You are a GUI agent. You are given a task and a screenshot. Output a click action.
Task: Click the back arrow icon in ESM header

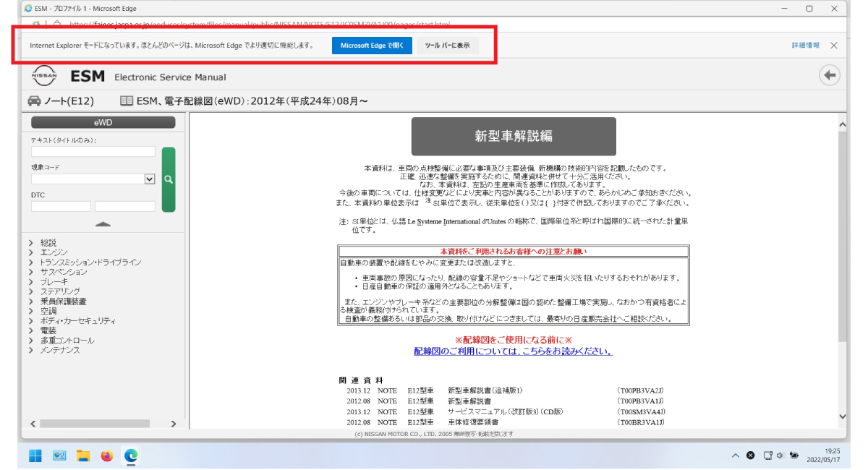pos(830,75)
